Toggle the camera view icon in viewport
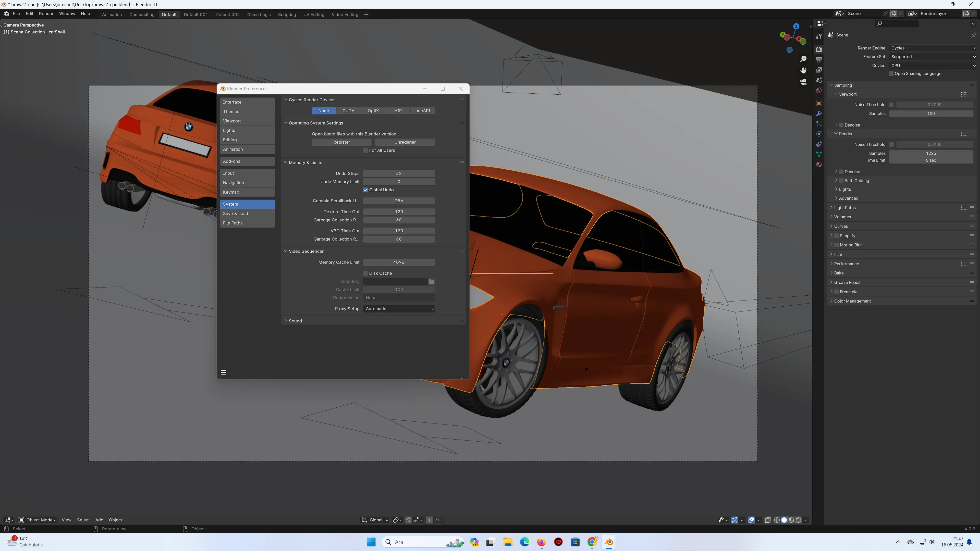Viewport: 980px width, 551px height. point(803,82)
